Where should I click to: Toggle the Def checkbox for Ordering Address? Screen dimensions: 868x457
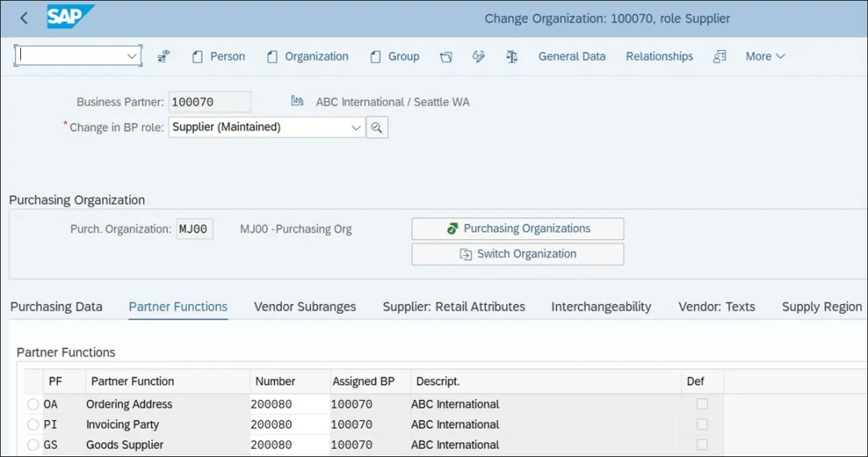click(x=702, y=404)
